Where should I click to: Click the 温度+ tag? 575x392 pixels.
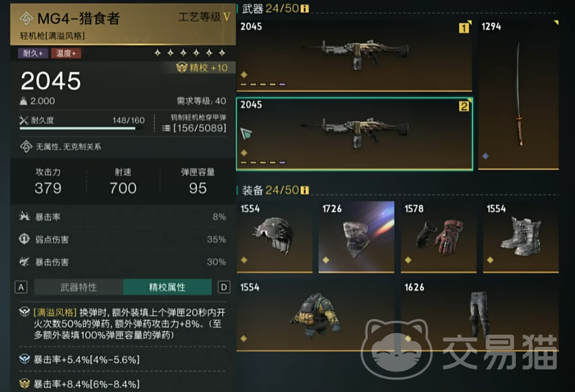click(66, 54)
